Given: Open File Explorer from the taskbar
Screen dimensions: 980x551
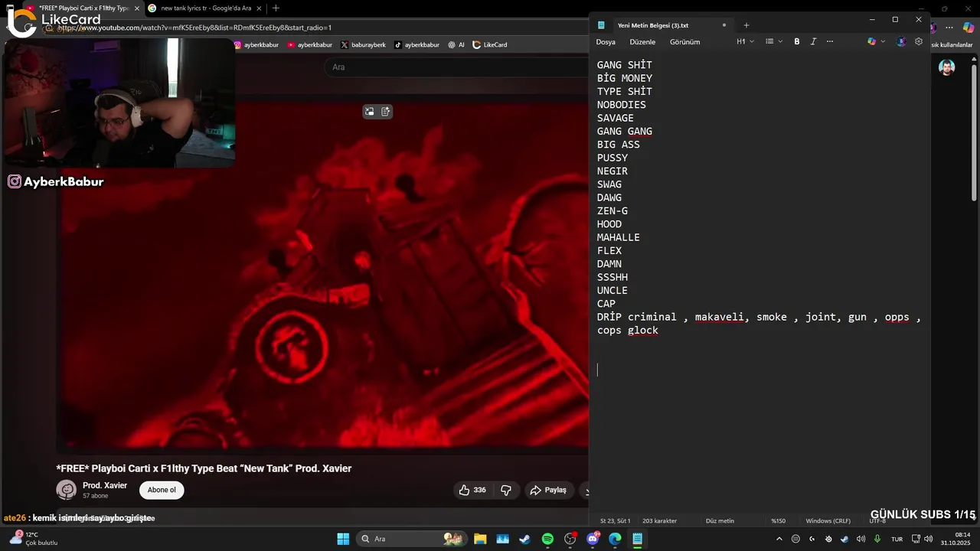Looking at the screenshot, I should coord(480,539).
